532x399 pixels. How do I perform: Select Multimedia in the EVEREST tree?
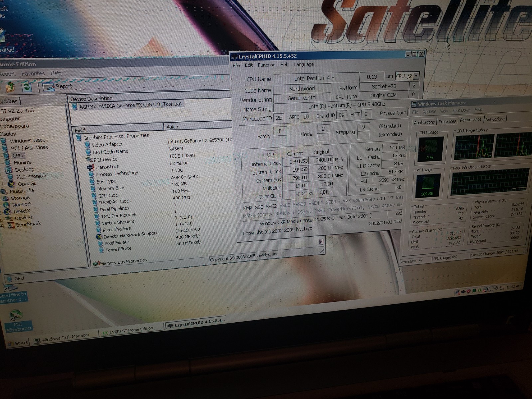click(22, 191)
